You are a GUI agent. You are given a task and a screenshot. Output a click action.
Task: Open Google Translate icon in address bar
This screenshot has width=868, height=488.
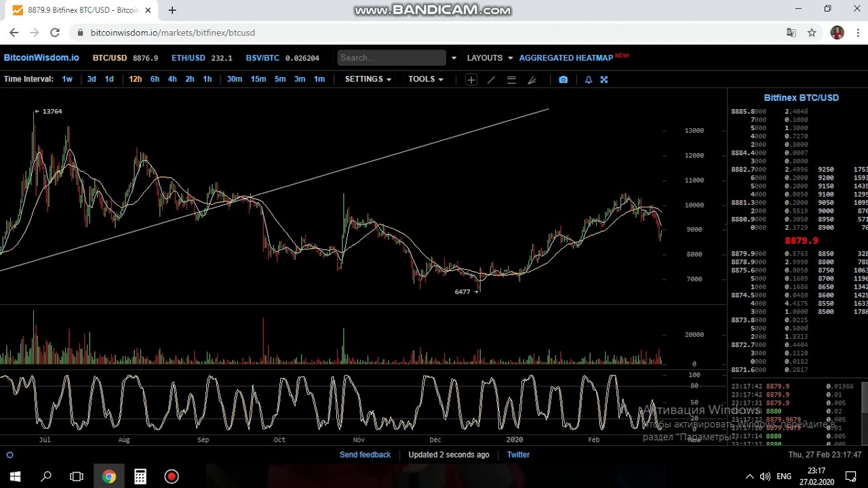[791, 33]
